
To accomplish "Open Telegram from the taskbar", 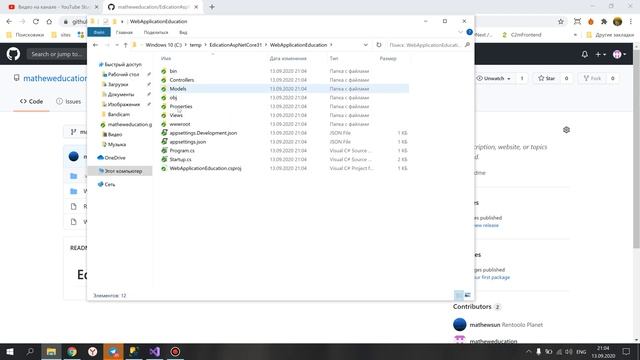I will 113,351.
